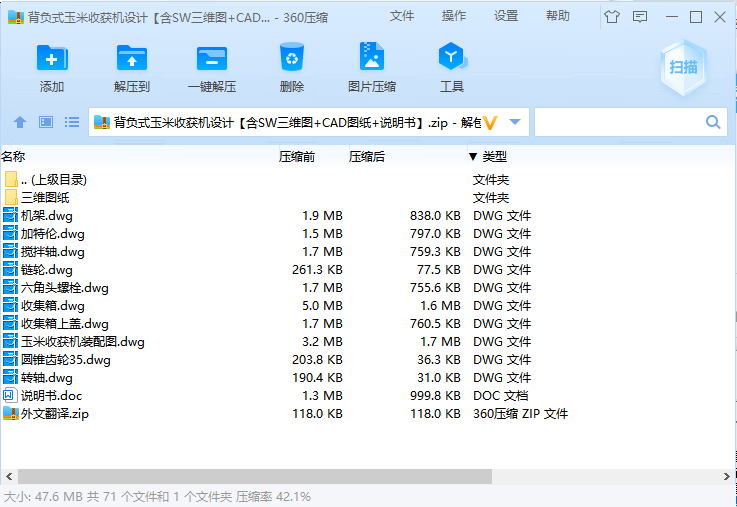Select the 说明书.doc file icon
The image size is (737, 507).
pos(9,396)
